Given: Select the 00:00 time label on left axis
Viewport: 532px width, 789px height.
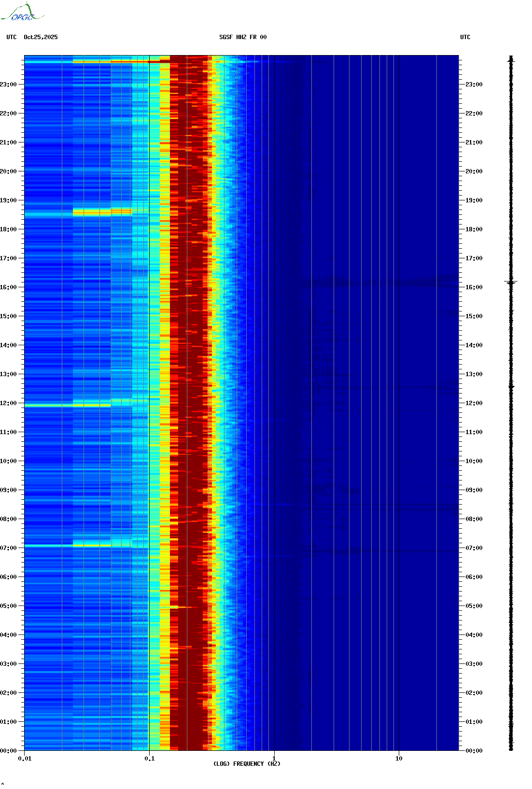Looking at the screenshot, I should tap(9, 751).
